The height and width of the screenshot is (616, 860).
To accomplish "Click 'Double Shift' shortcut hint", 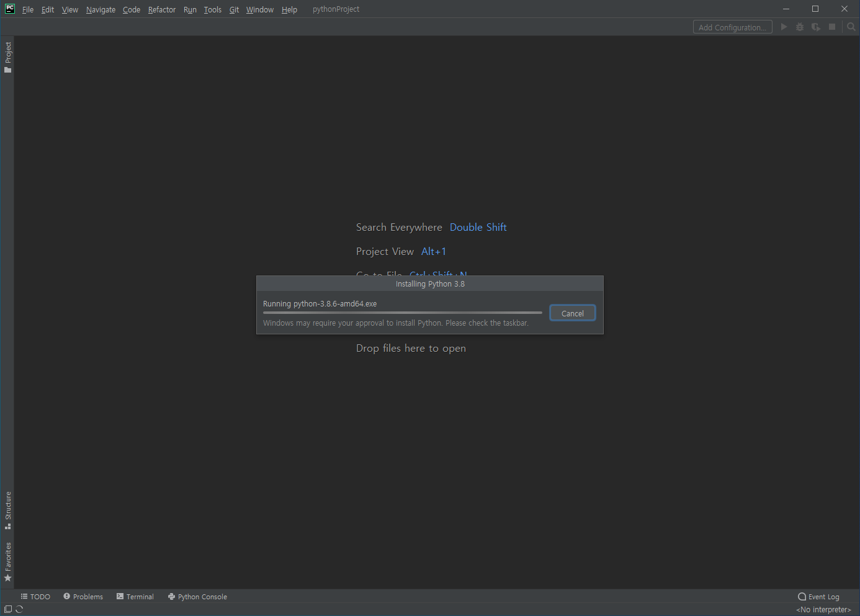I will (478, 227).
